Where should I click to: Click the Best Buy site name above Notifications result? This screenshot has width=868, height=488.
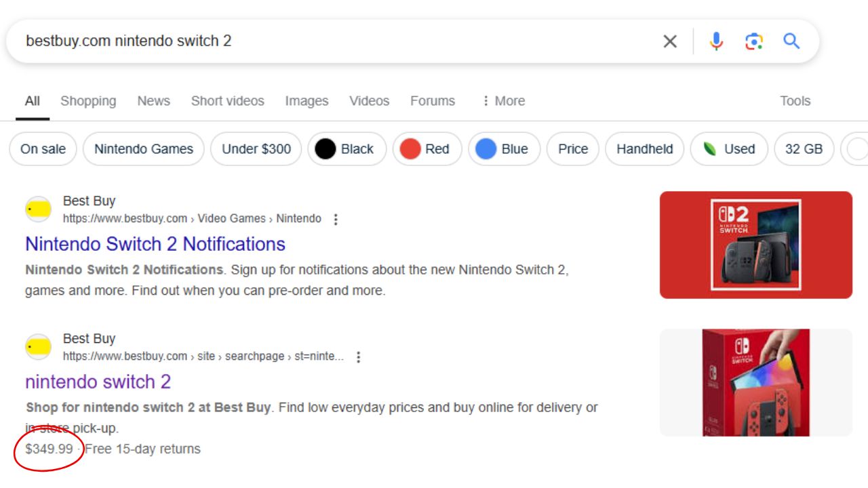[90, 201]
